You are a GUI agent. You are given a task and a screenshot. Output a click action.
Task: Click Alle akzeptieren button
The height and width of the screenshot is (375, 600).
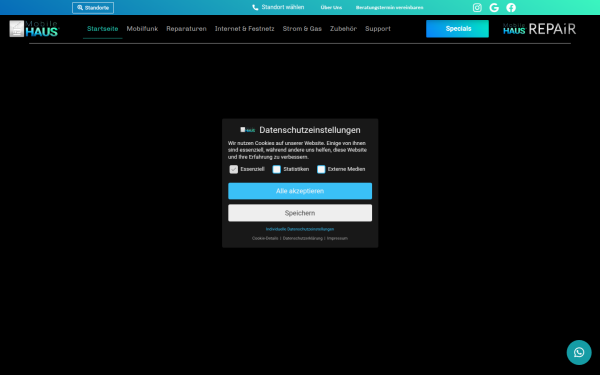click(300, 191)
